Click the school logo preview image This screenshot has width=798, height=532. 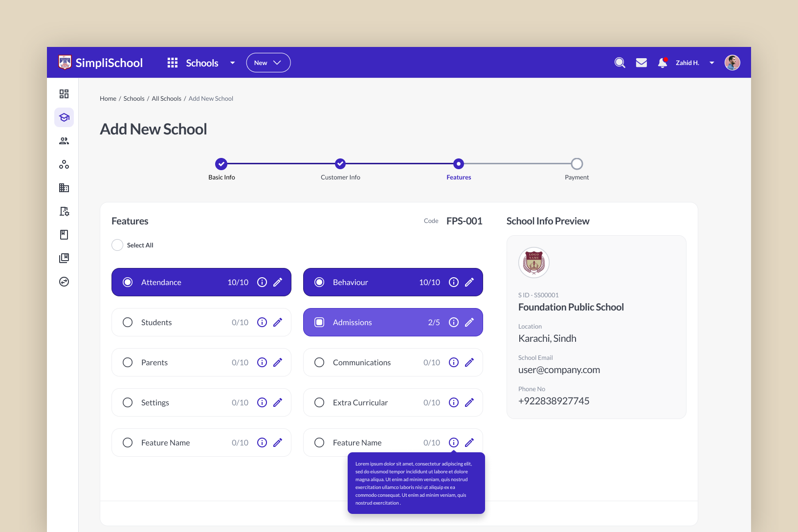[534, 263]
